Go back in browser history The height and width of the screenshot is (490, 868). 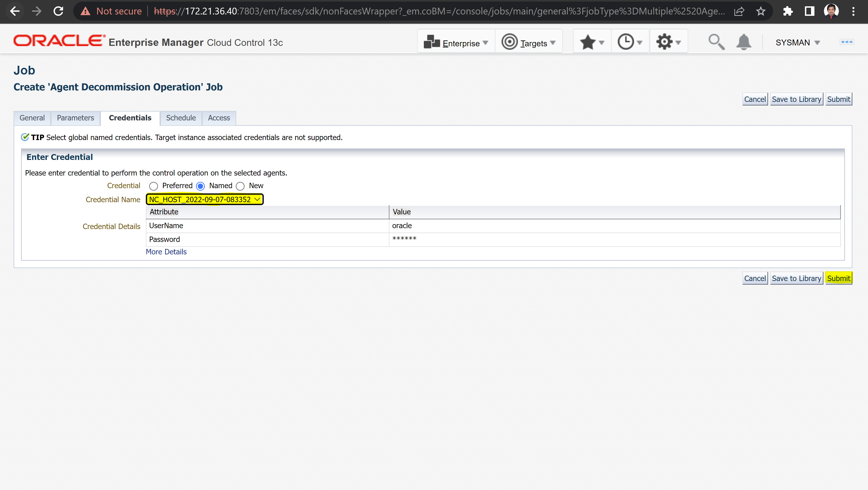click(x=14, y=12)
